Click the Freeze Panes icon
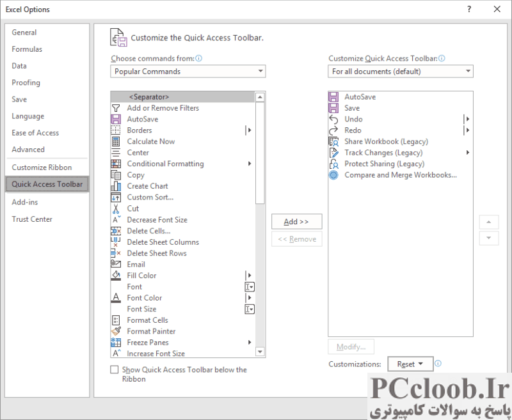 click(x=116, y=343)
